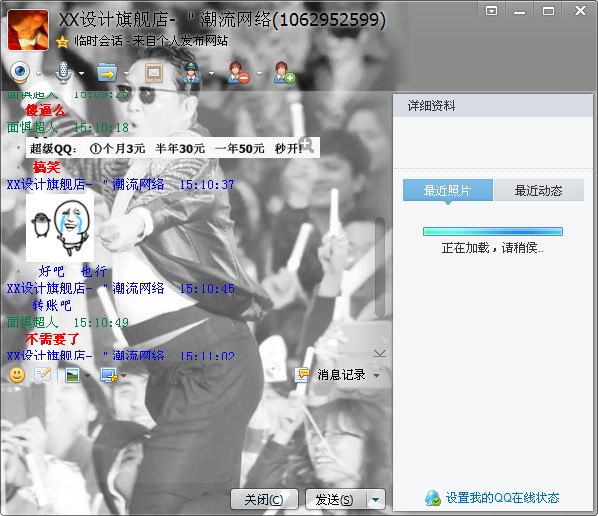Image resolution: width=598 pixels, height=516 pixels.
Task: Block this contact with red minus icon
Action: [239, 72]
